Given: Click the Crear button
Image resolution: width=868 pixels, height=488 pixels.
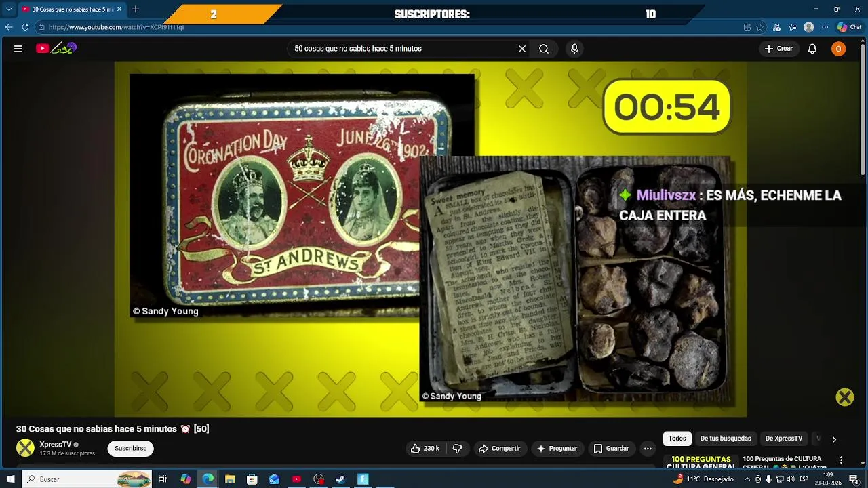Looking at the screenshot, I should (778, 49).
